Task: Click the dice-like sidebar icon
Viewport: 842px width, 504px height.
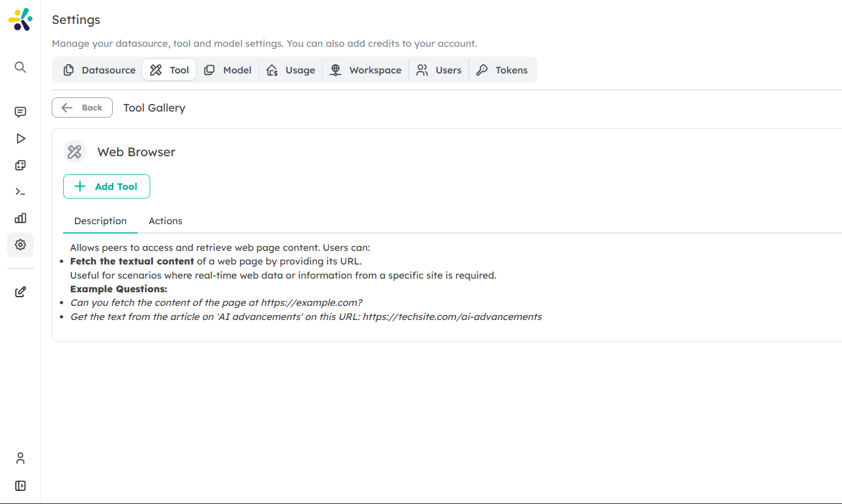Action: 20,165
